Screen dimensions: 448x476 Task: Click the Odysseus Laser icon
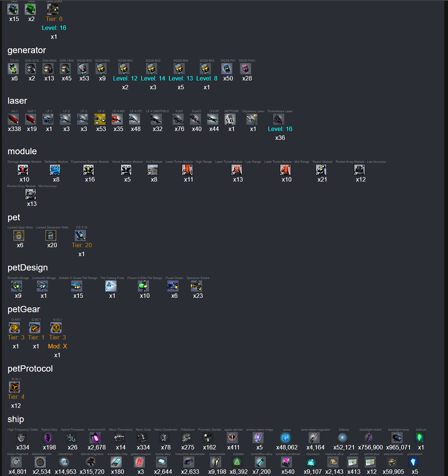[x=252, y=119]
